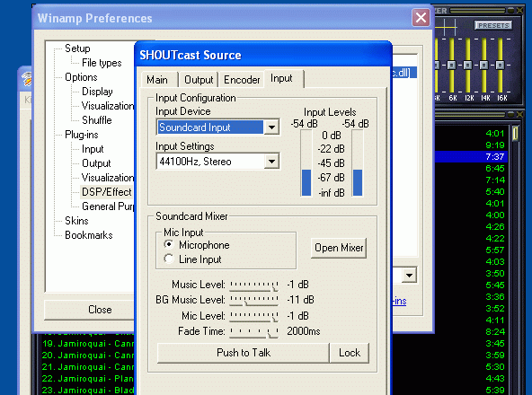Open the Input Settings dropdown arrow
This screenshot has height=395, width=532.
(x=271, y=162)
